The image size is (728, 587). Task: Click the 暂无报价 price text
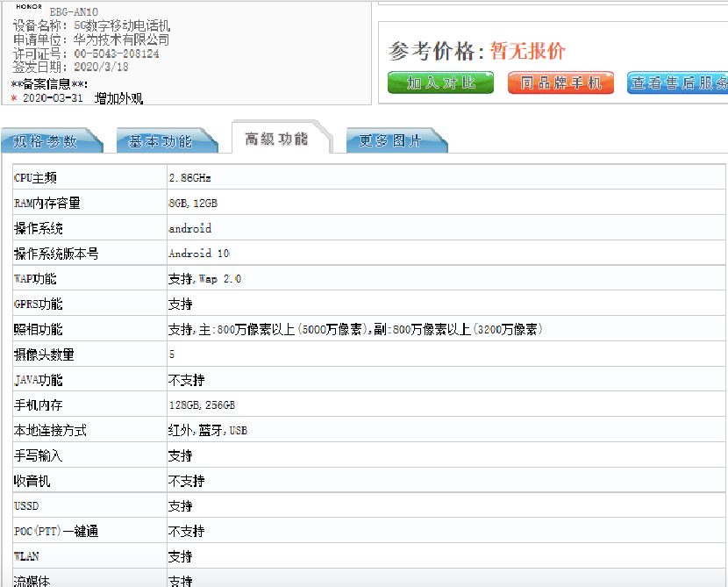pos(527,51)
